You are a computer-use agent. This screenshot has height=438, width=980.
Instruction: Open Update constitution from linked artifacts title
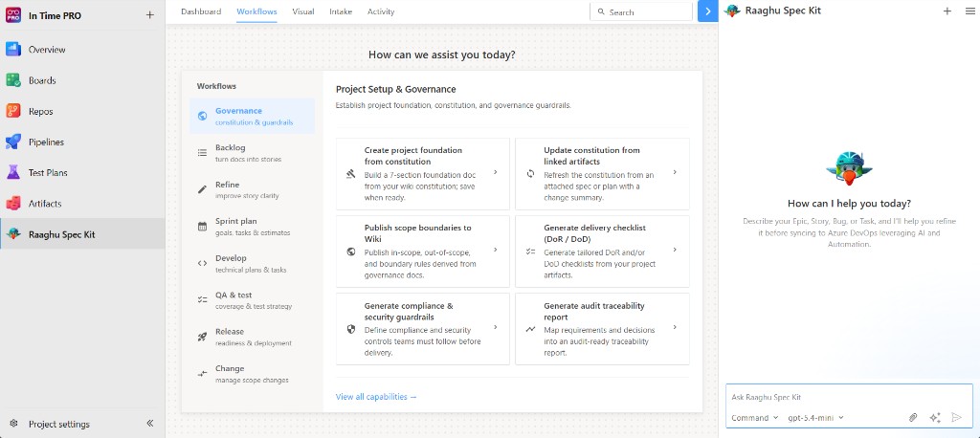[591, 156]
